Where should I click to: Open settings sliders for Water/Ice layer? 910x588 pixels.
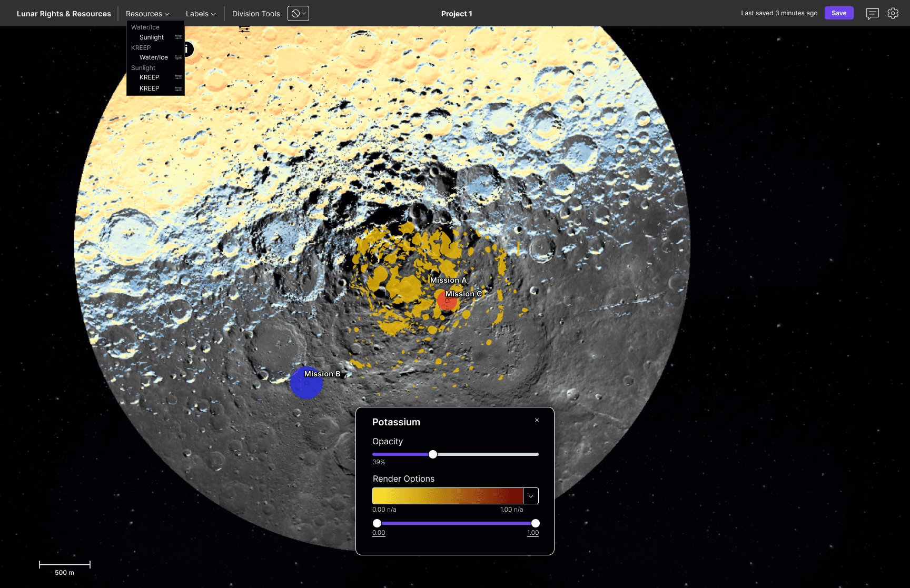click(x=178, y=57)
